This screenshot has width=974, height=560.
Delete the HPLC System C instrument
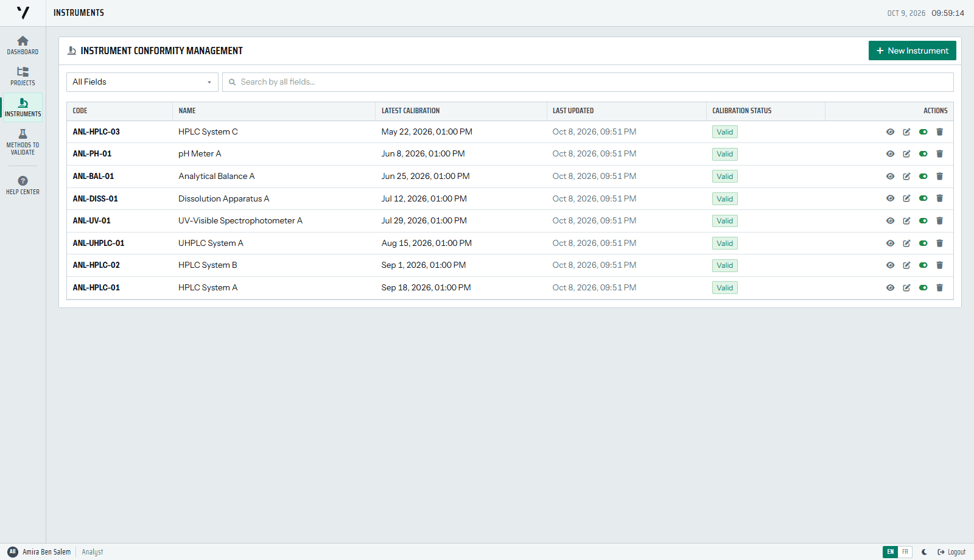tap(939, 132)
